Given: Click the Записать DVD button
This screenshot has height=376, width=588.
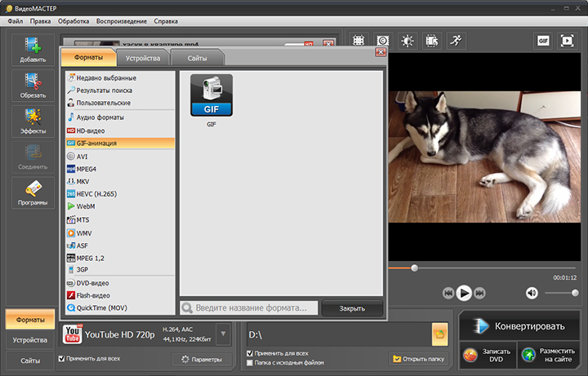Looking at the screenshot, I should (x=488, y=355).
